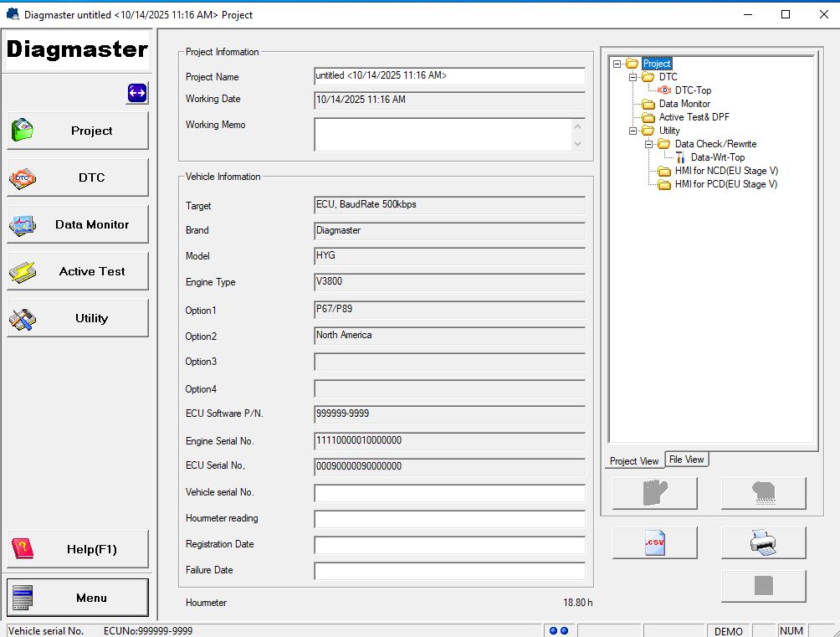Collapse the Utility folder in the tree
The image size is (840, 637).
[633, 131]
